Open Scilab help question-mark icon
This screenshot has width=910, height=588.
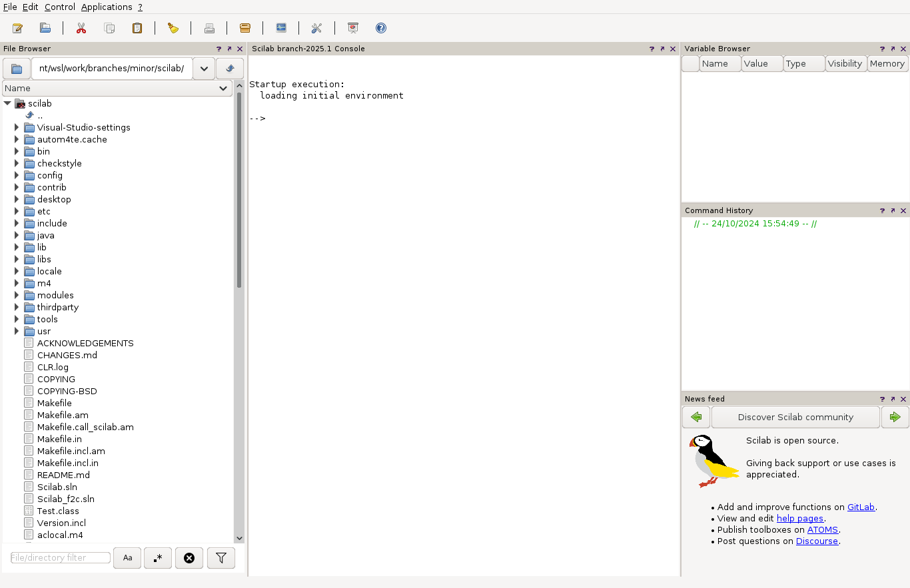pyautogui.click(x=381, y=28)
